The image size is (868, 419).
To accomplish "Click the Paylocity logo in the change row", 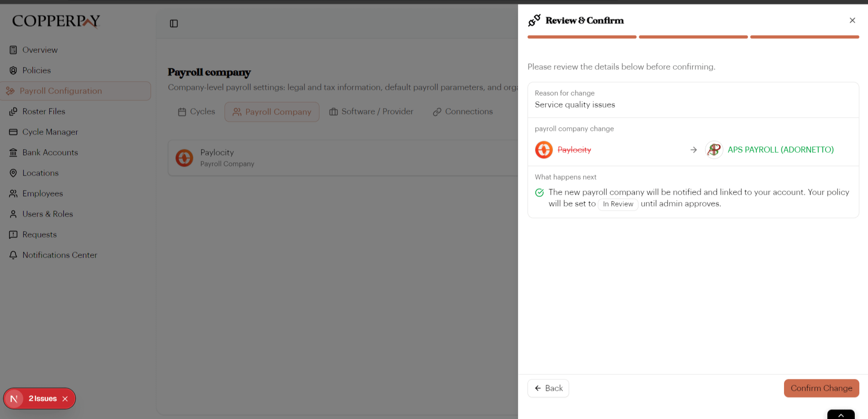I will pyautogui.click(x=544, y=150).
